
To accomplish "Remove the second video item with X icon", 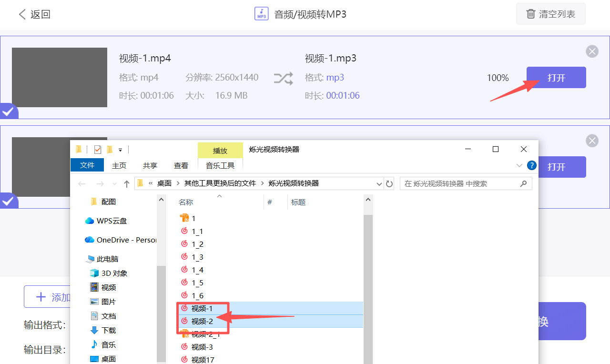I will click(x=592, y=141).
